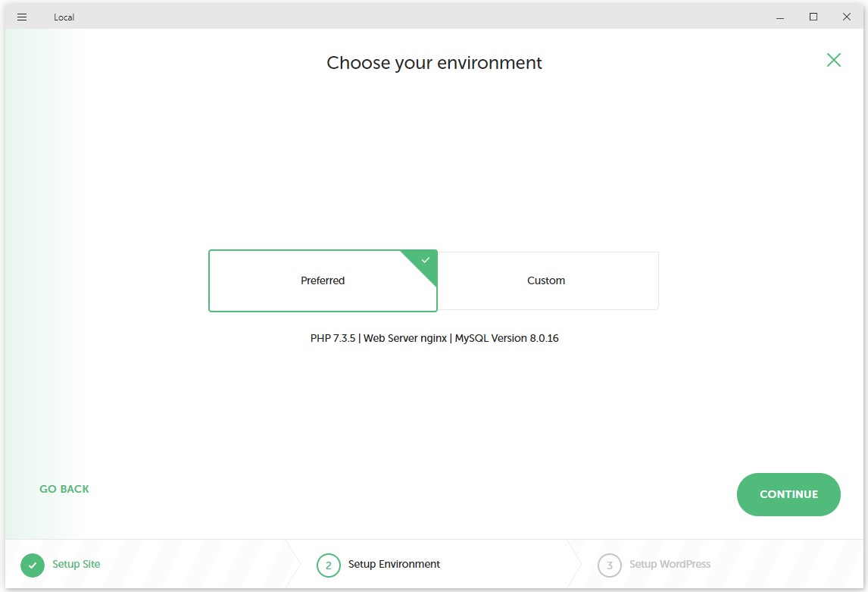Open the hamburger menu in title bar

22,17
